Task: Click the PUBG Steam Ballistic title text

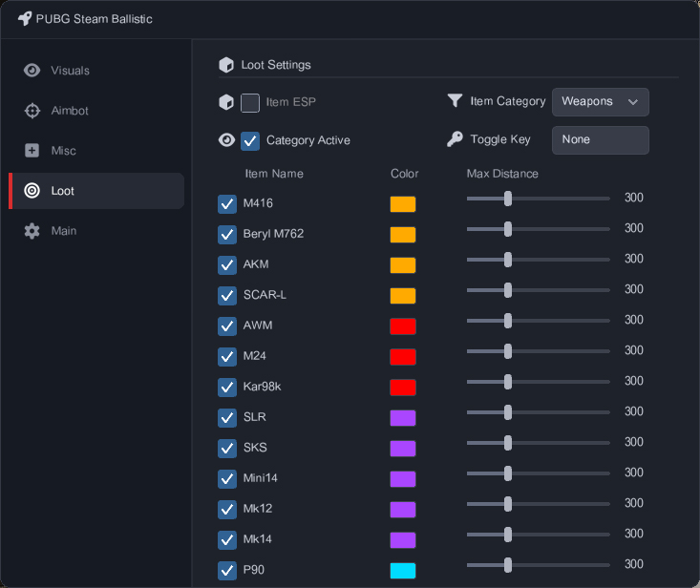Action: [x=95, y=19]
